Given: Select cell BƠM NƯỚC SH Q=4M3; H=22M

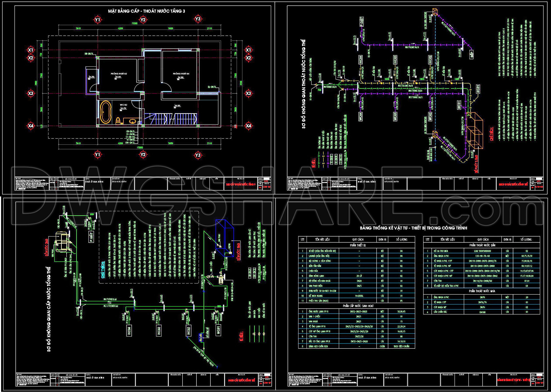Looking at the screenshot, I should [x=322, y=291].
